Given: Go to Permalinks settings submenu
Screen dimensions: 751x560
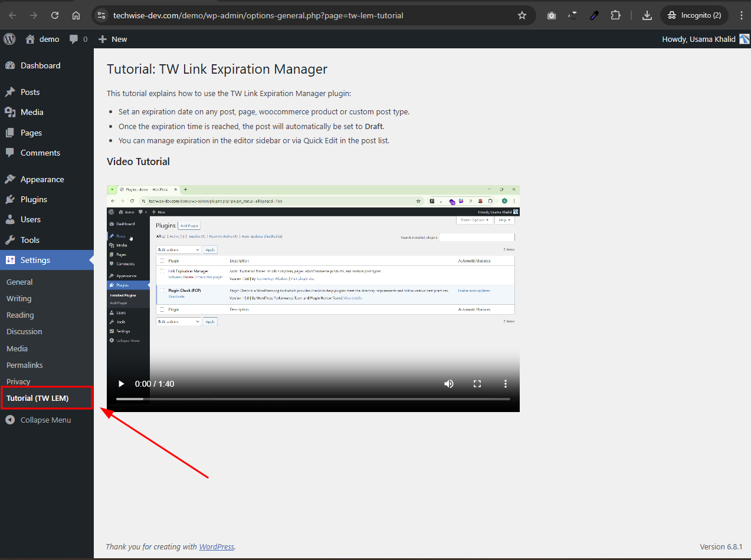Looking at the screenshot, I should click(25, 365).
